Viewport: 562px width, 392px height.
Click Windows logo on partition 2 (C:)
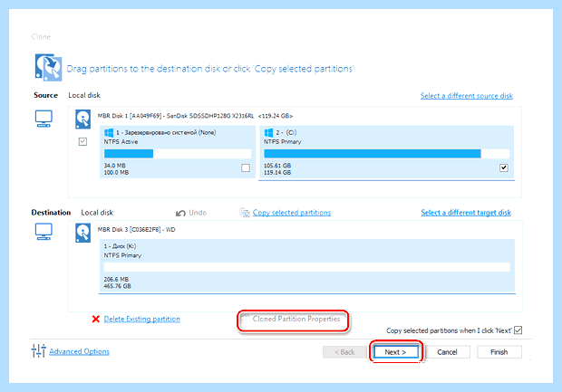point(268,133)
